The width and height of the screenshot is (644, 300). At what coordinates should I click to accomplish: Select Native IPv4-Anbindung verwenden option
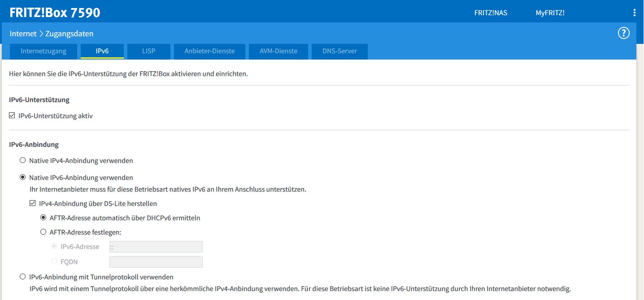23,160
